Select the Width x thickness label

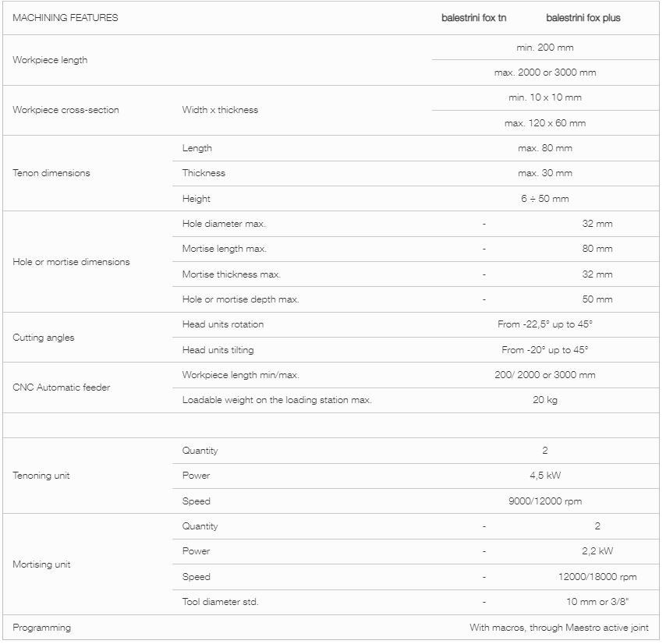pyautogui.click(x=220, y=110)
